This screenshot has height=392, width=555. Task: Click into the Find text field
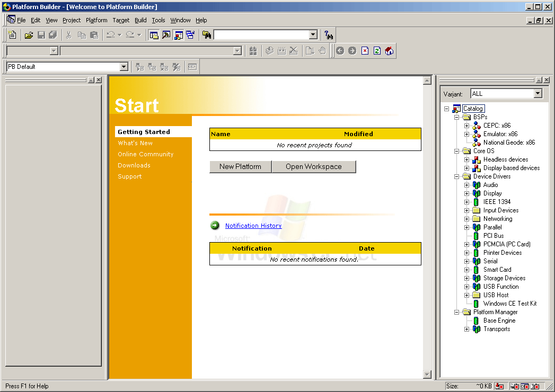(x=261, y=34)
